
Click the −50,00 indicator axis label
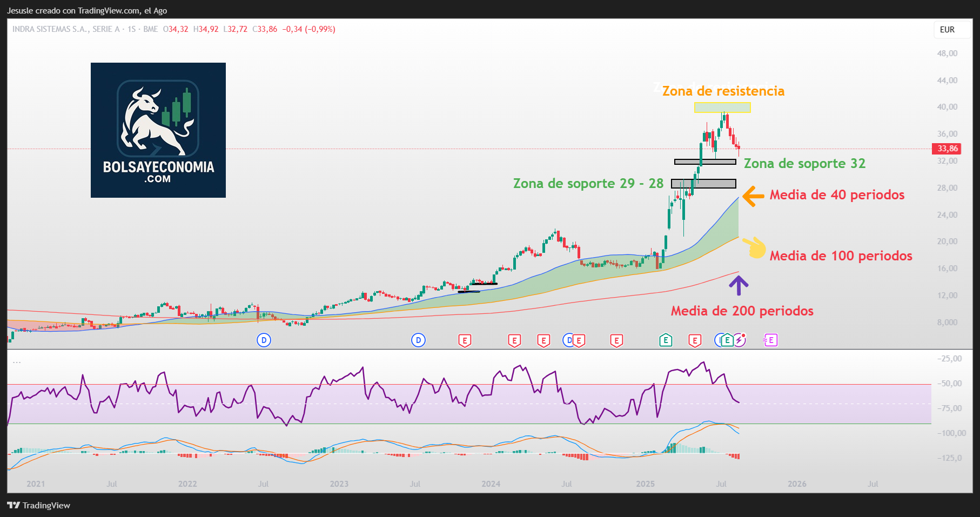pyautogui.click(x=949, y=384)
